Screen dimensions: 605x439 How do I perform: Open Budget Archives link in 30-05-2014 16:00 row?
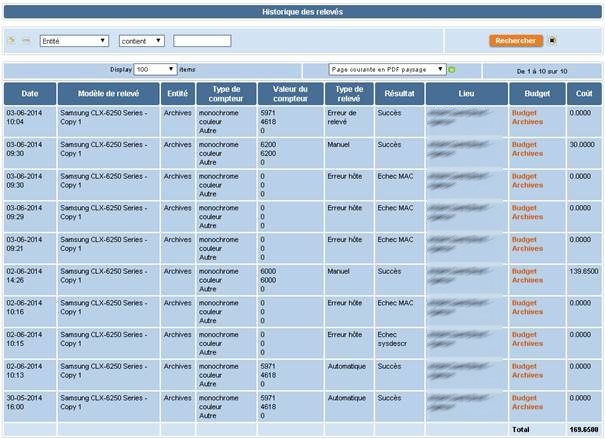(527, 402)
